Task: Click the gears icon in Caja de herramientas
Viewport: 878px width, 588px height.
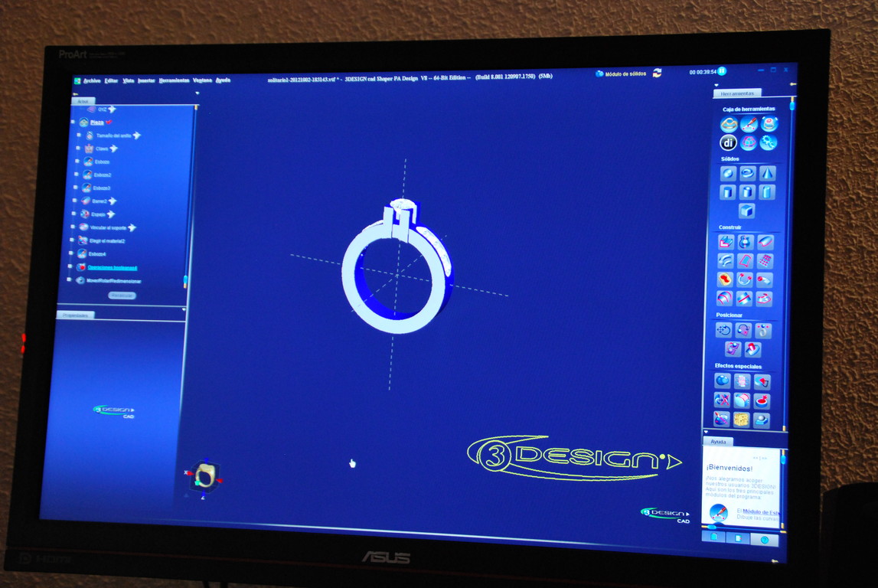Action: click(768, 142)
